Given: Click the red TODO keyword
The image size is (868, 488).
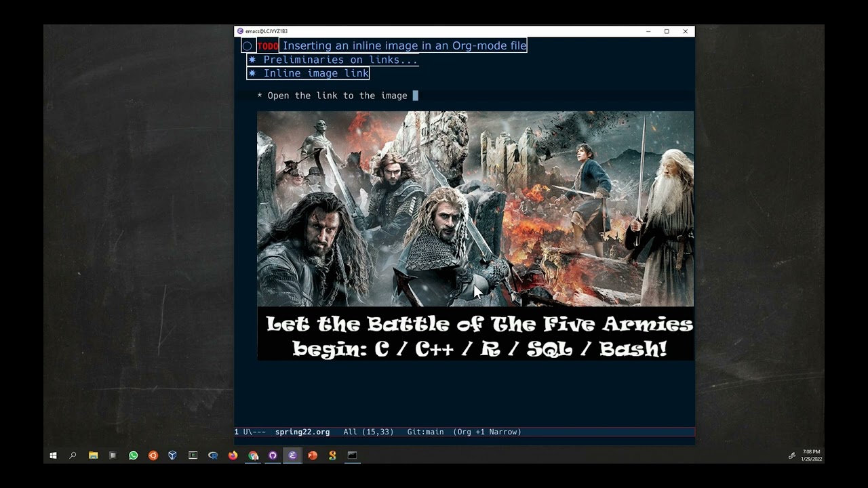Looking at the screenshot, I should [268, 46].
